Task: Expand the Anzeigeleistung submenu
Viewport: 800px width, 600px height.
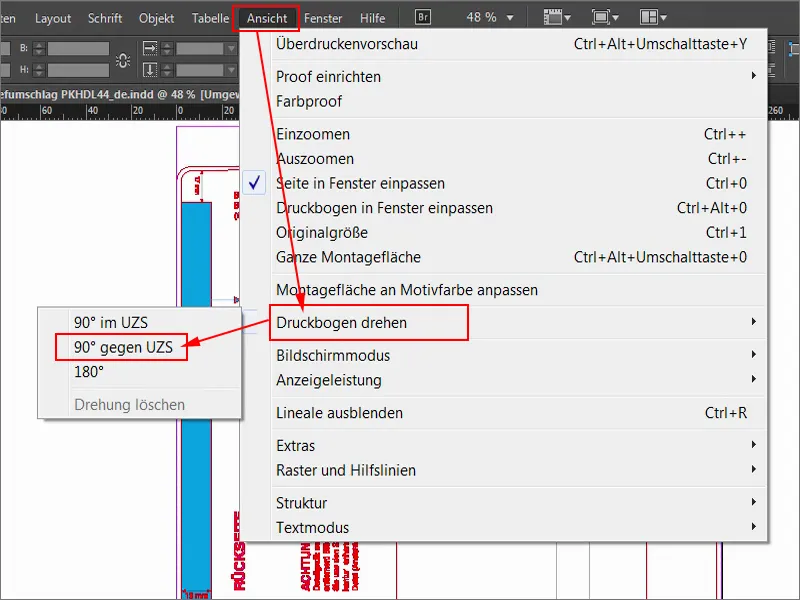Action: (x=511, y=380)
